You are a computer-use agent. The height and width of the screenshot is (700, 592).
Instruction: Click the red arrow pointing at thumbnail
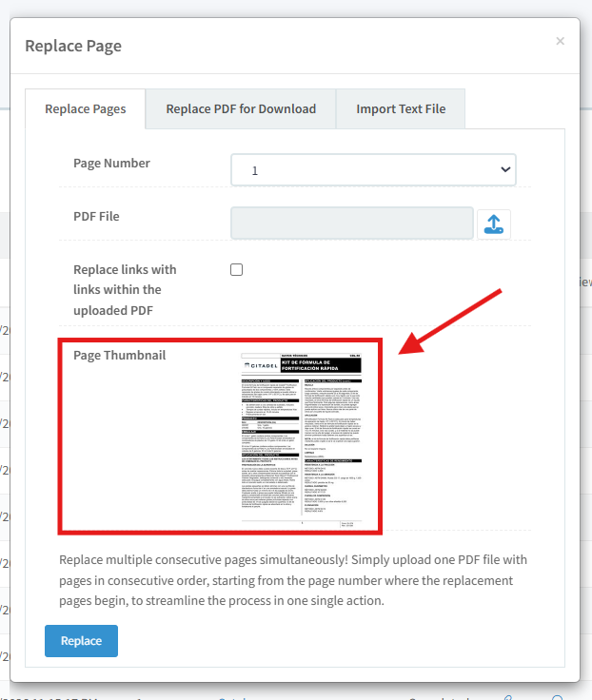[x=450, y=319]
